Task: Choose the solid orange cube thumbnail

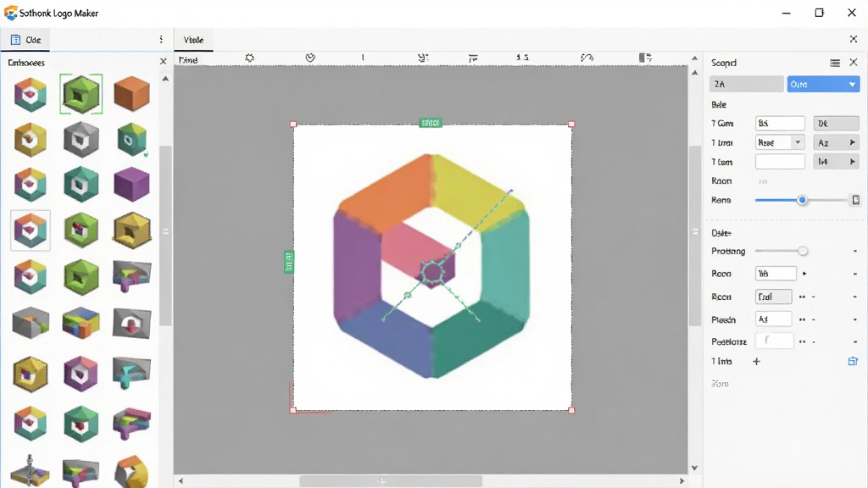Action: tap(131, 93)
